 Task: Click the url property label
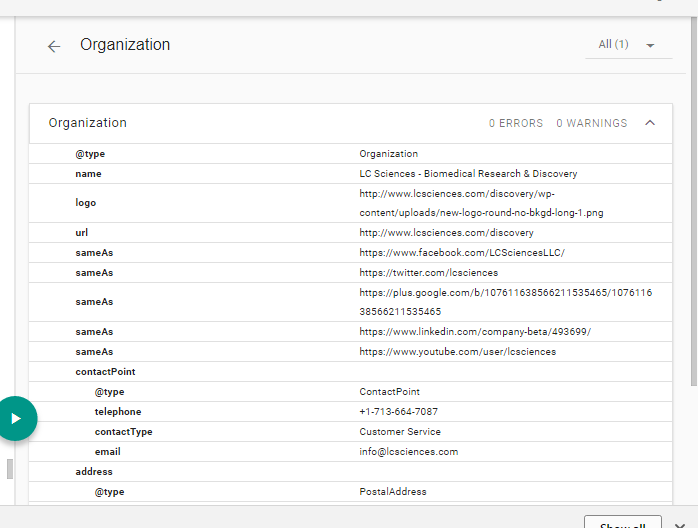coord(81,233)
